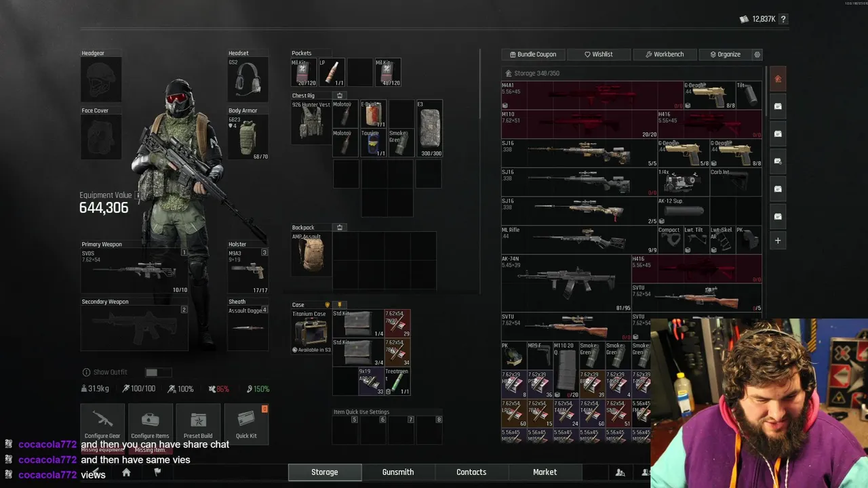Select the empty Face Cover slot

101,137
